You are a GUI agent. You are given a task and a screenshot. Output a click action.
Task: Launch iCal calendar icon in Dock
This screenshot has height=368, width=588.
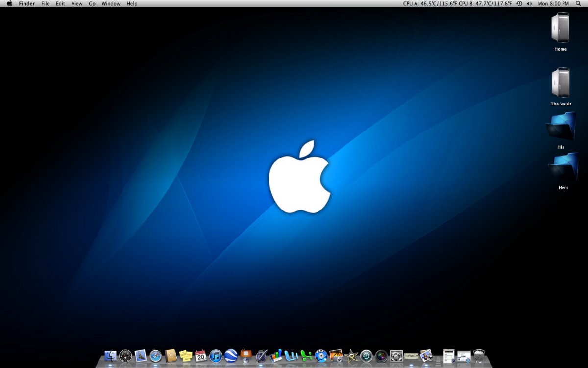(200, 356)
